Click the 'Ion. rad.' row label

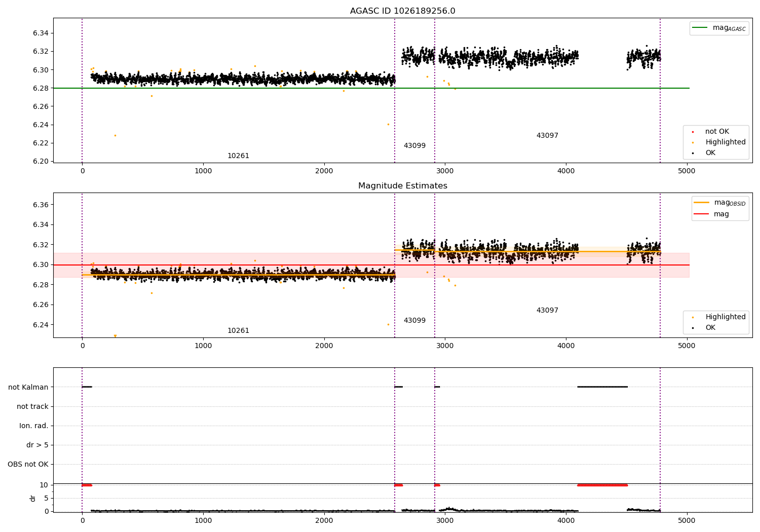[34, 426]
